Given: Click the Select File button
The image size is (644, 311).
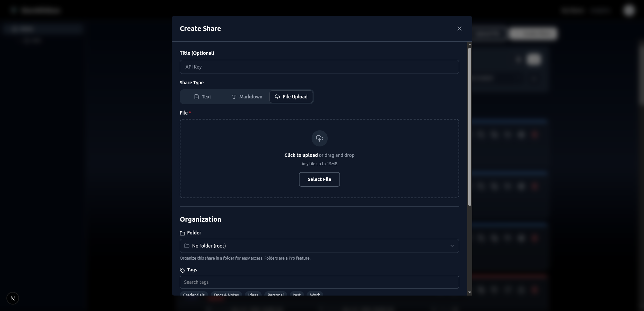Looking at the screenshot, I should pyautogui.click(x=319, y=179).
